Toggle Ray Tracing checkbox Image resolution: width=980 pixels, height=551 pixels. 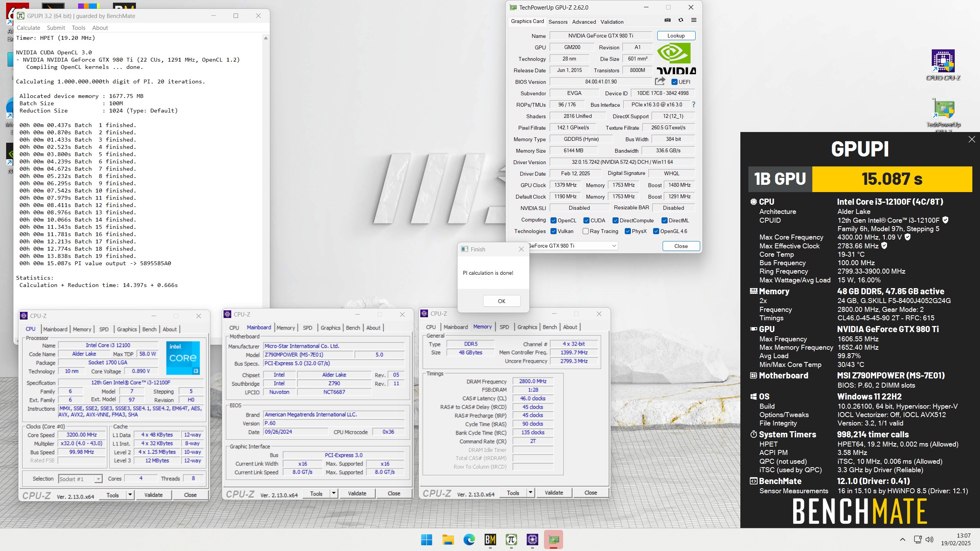(x=585, y=231)
